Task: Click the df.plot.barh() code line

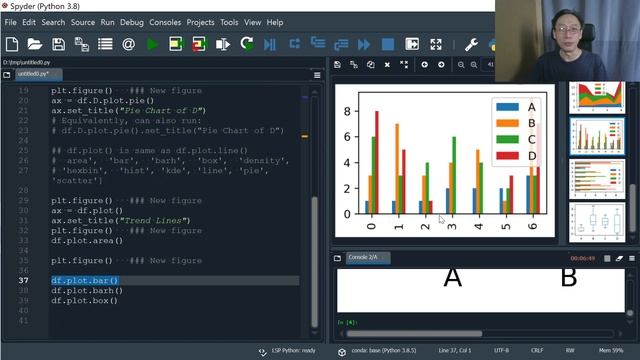Action: [87, 291]
